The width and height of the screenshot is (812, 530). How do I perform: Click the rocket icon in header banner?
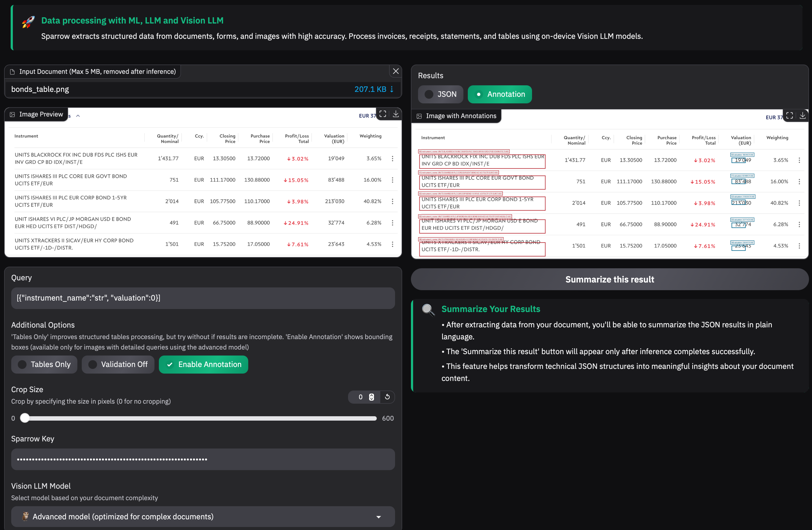pyautogui.click(x=28, y=22)
